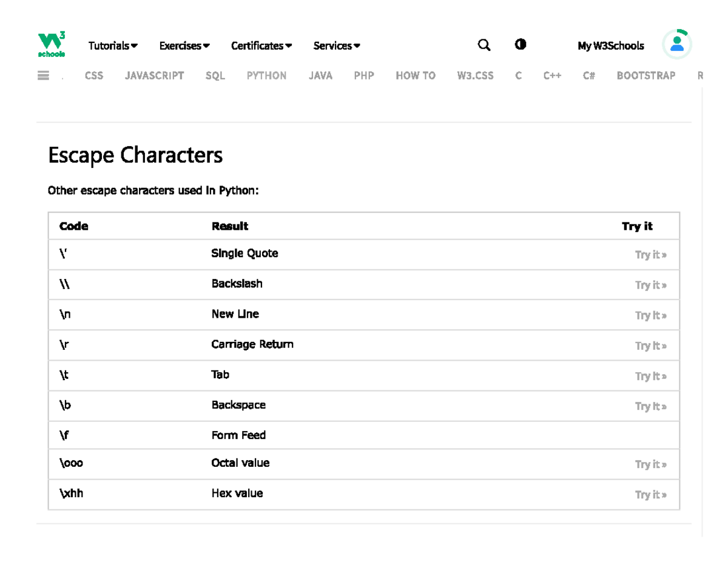728x562 pixels.
Task: Open the hamburger menu icon
Action: click(43, 76)
